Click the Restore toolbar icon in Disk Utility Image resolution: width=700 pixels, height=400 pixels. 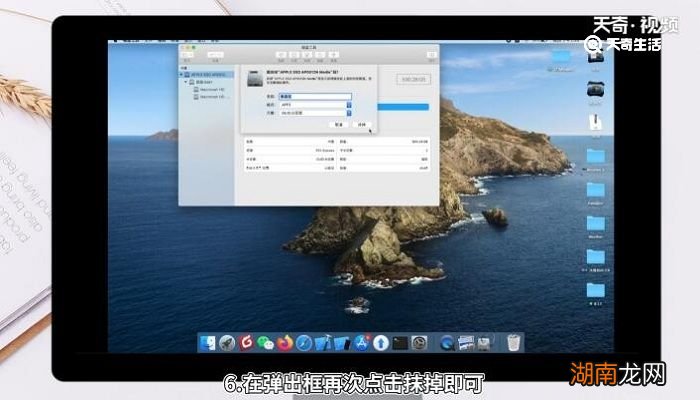point(320,54)
